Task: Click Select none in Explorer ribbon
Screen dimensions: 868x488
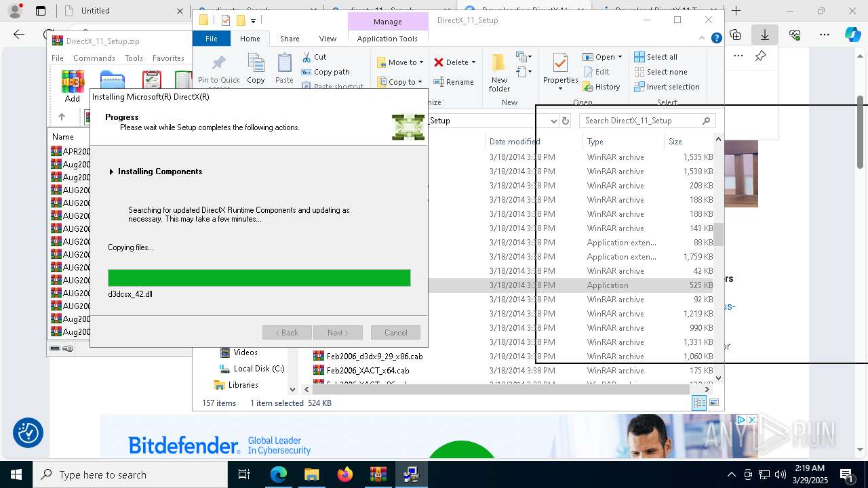Action: 660,72
